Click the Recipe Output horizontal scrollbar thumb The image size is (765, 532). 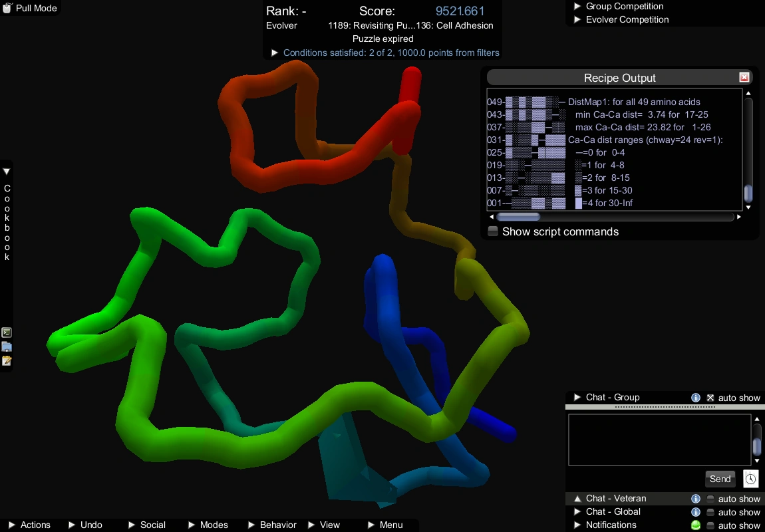pos(518,217)
